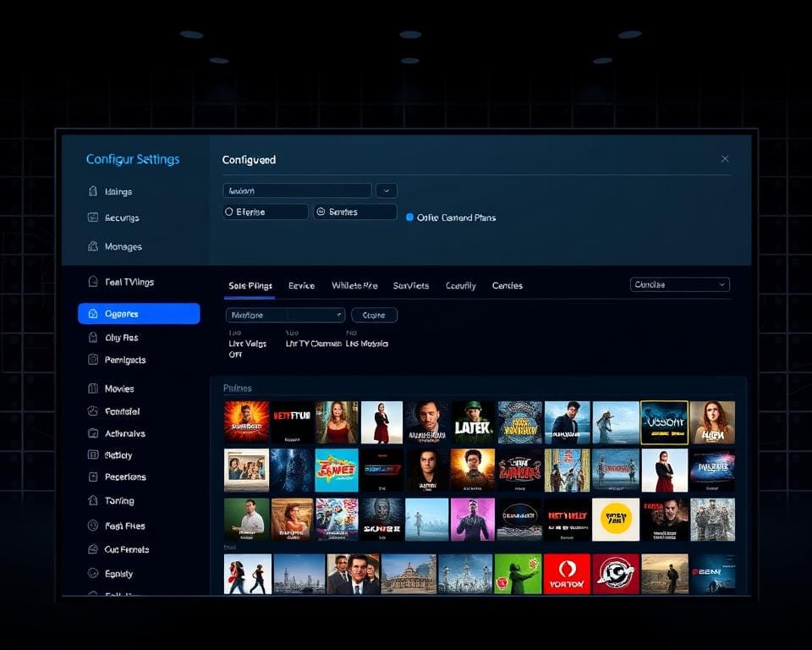Click the highlighted Oggares sidebar entry
Image resolution: width=812 pixels, height=650 pixels.
click(x=138, y=313)
